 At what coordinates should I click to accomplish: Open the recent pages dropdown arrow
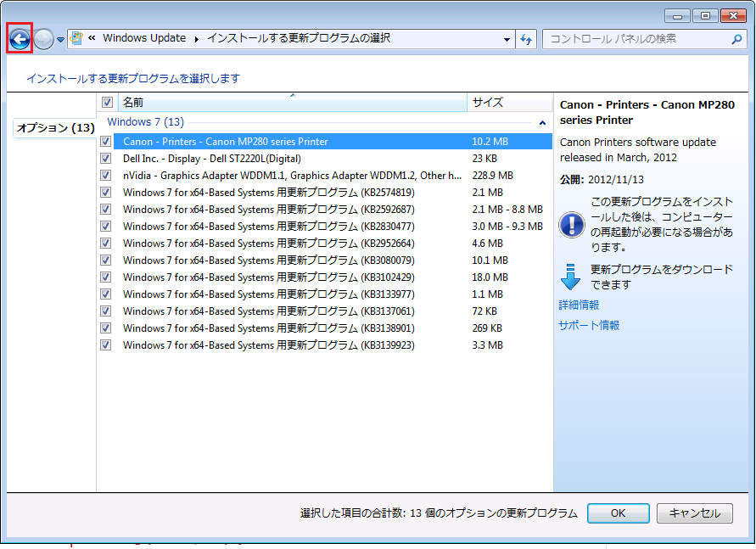61,40
